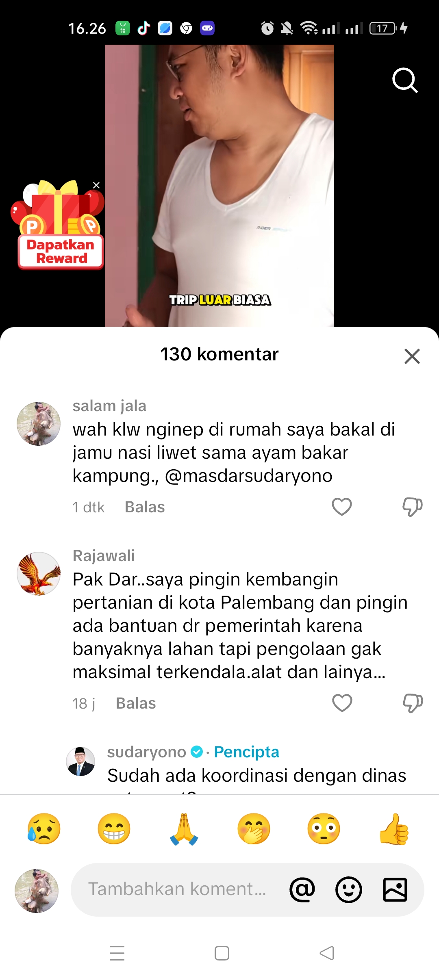Dislike the salam jala comment
Viewport: 439px width, 980px height.
412,507
